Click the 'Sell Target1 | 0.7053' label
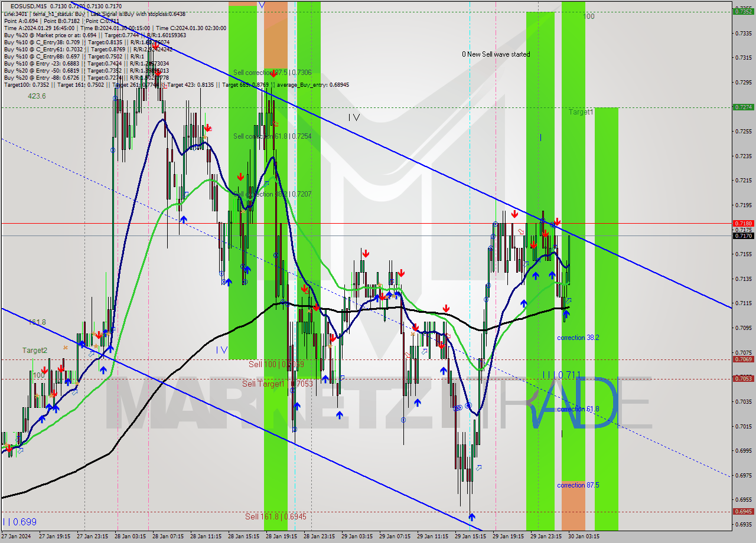This screenshot has height=543, width=756. (x=278, y=384)
